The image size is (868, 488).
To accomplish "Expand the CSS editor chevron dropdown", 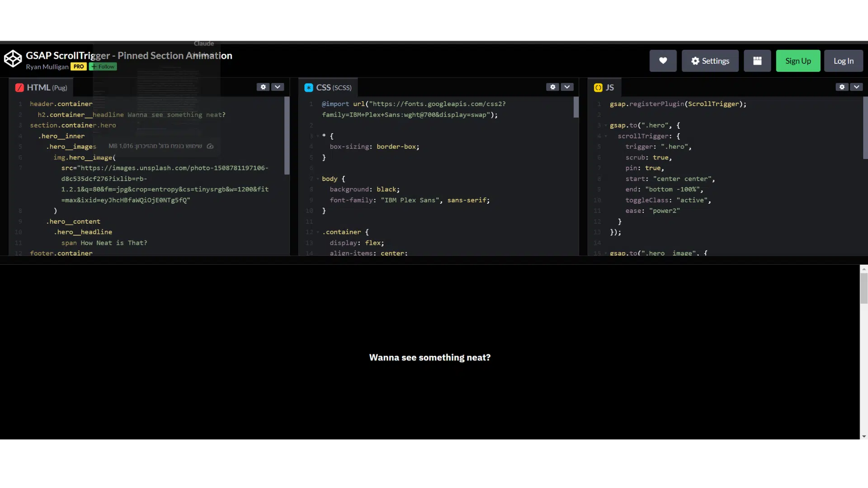I will pos(567,87).
